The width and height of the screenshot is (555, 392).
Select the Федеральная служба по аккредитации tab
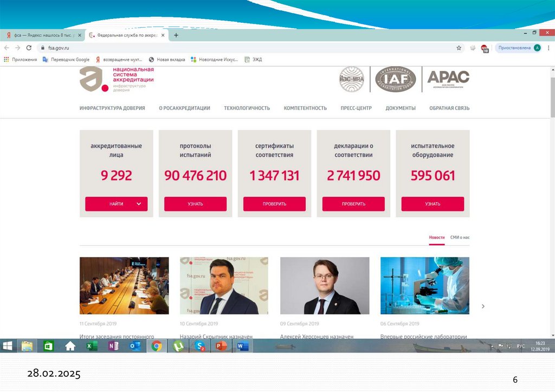tap(127, 35)
